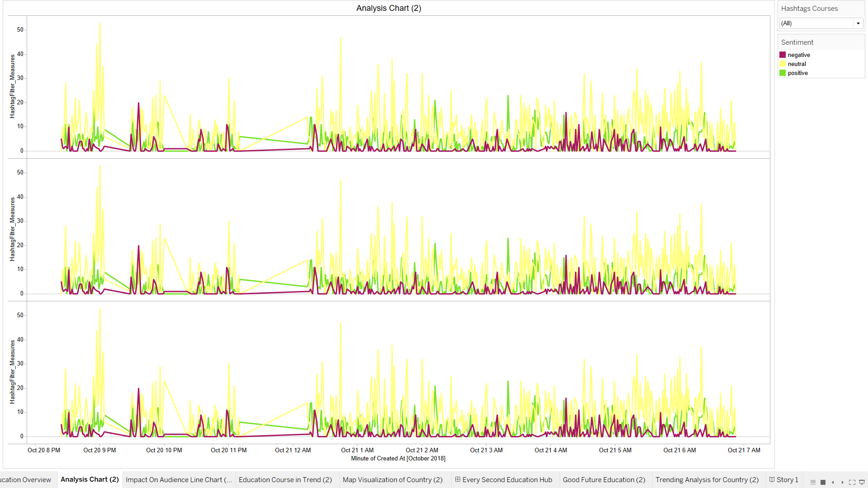
Task: Start presentation mode
Action: click(x=862, y=482)
